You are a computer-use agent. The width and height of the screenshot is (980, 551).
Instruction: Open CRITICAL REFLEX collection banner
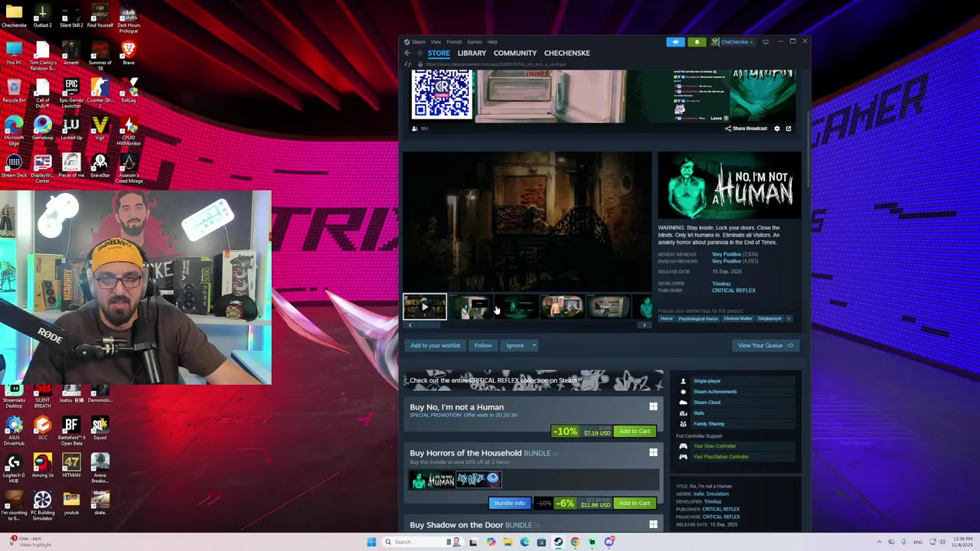(533, 380)
